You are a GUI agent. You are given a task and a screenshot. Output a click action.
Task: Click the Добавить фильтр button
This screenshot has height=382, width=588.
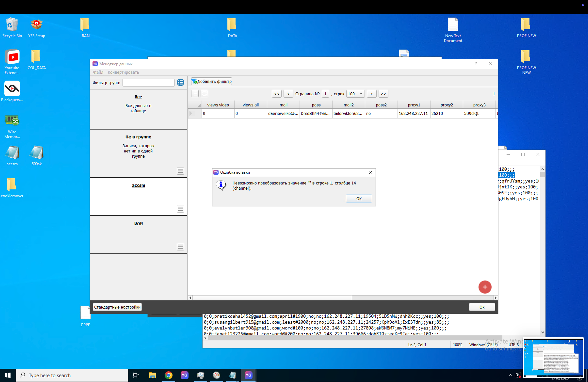click(212, 81)
